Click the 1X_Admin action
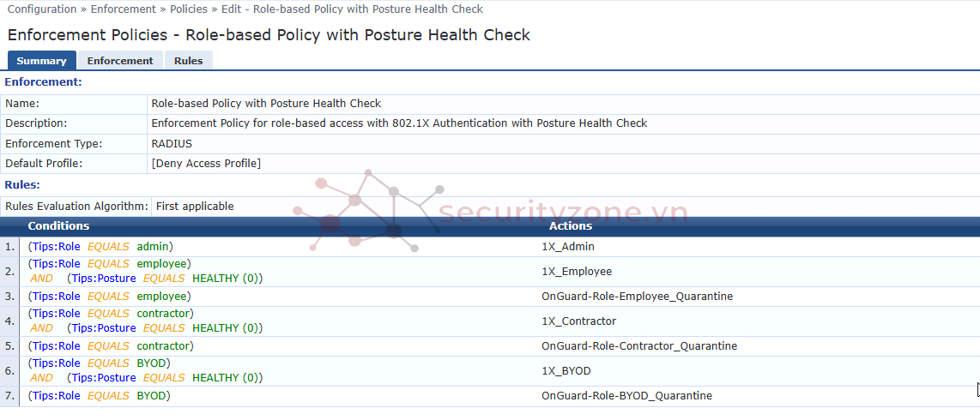The image size is (980, 420). [x=568, y=247]
